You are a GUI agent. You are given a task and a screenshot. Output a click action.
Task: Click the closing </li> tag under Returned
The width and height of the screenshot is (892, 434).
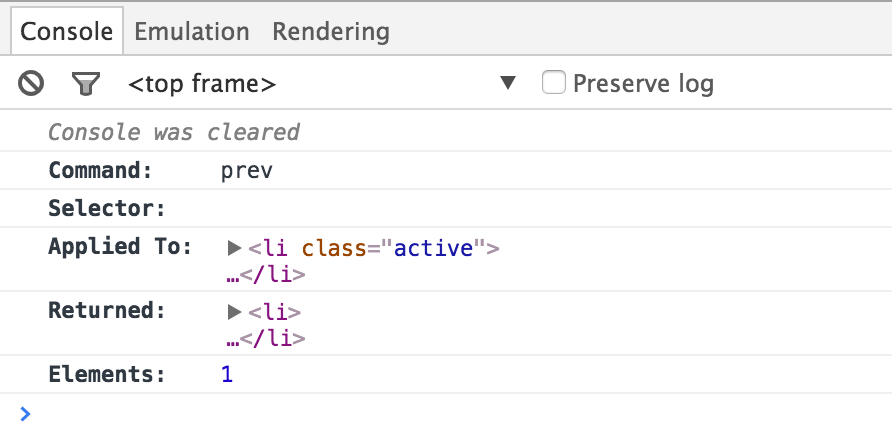tap(272, 338)
